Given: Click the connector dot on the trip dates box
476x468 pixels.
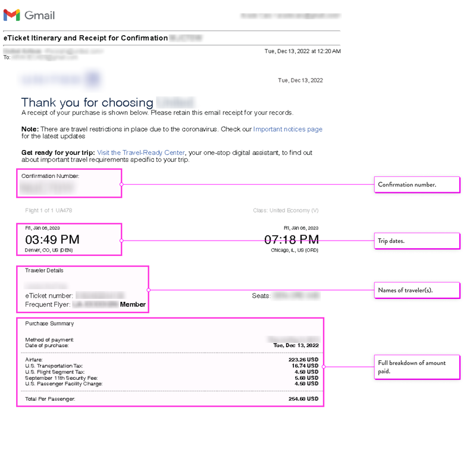Looking at the screenshot, I should [x=121, y=241].
